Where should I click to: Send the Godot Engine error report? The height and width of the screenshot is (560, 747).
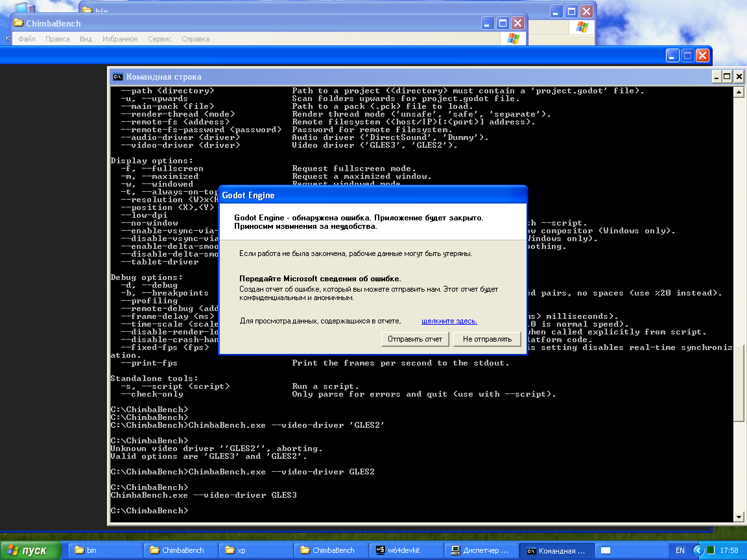(x=415, y=339)
